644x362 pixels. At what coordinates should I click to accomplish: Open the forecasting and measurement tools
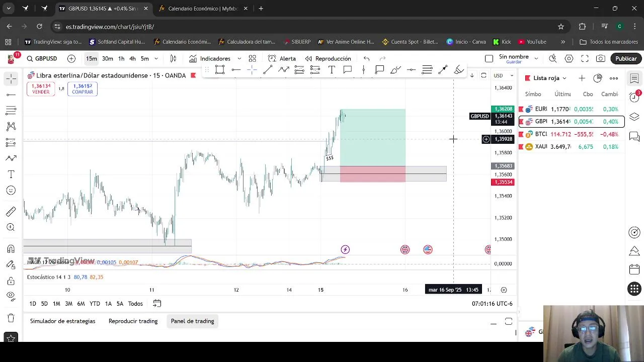pyautogui.click(x=11, y=143)
